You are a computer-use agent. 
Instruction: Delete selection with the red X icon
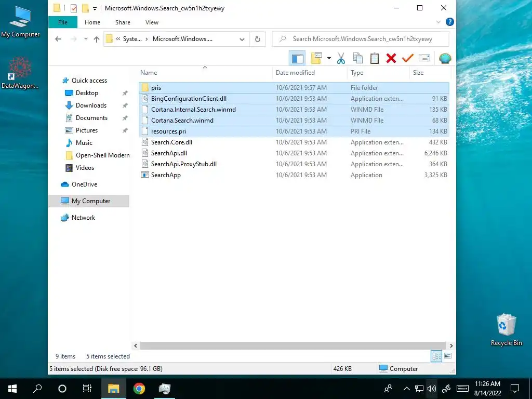(x=391, y=58)
